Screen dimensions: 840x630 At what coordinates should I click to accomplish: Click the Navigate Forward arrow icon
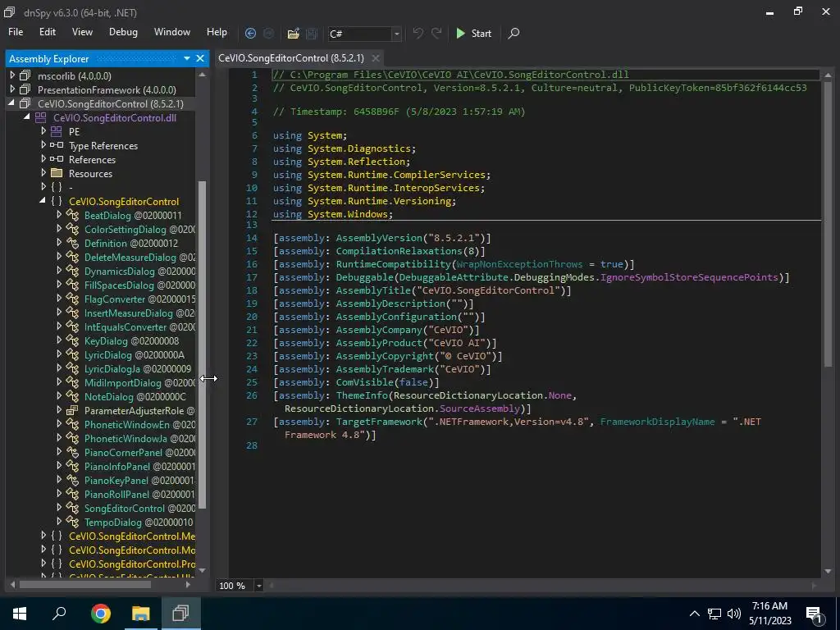pyautogui.click(x=268, y=33)
